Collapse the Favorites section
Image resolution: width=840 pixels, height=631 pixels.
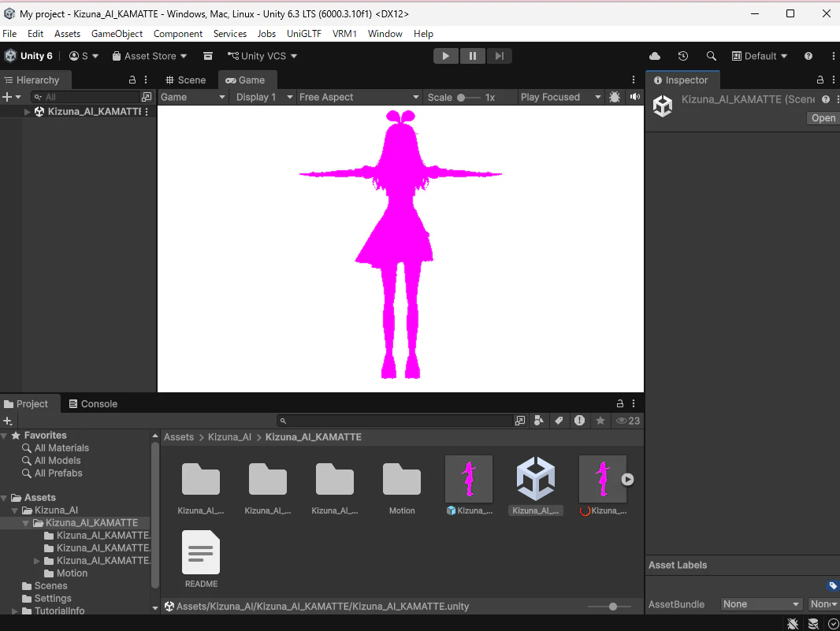pyautogui.click(x=4, y=436)
